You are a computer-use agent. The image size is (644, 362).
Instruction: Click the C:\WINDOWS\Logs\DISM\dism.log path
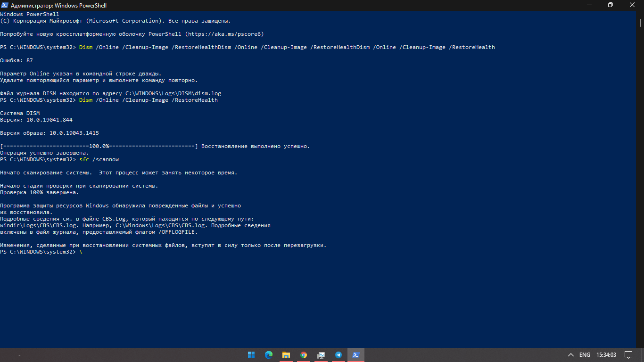[173, 93]
